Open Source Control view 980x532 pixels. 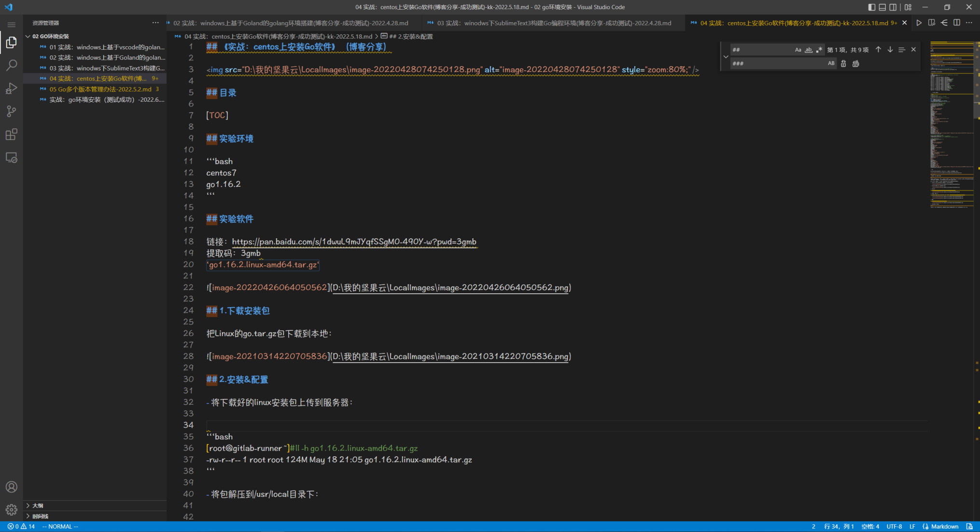pos(12,111)
